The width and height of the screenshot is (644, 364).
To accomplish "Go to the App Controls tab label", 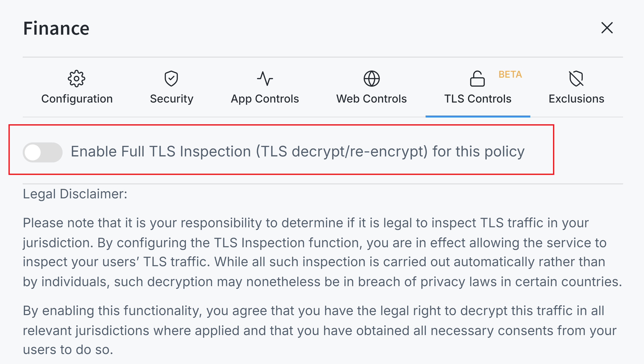I will [x=265, y=99].
